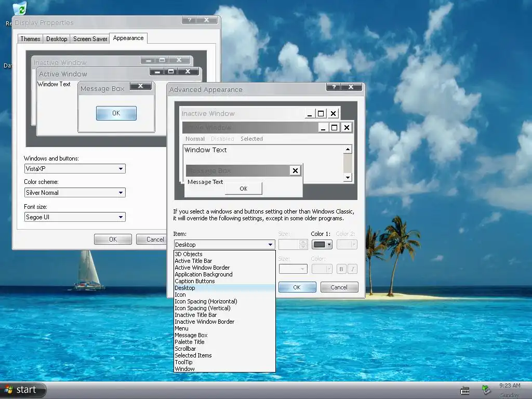
Task: Click the on-screen keyboard tray icon
Action: tap(465, 391)
